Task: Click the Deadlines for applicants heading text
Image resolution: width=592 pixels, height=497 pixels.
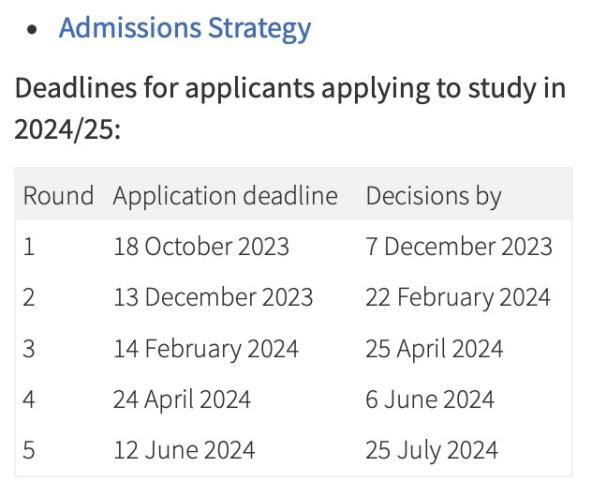Action: coord(290,108)
